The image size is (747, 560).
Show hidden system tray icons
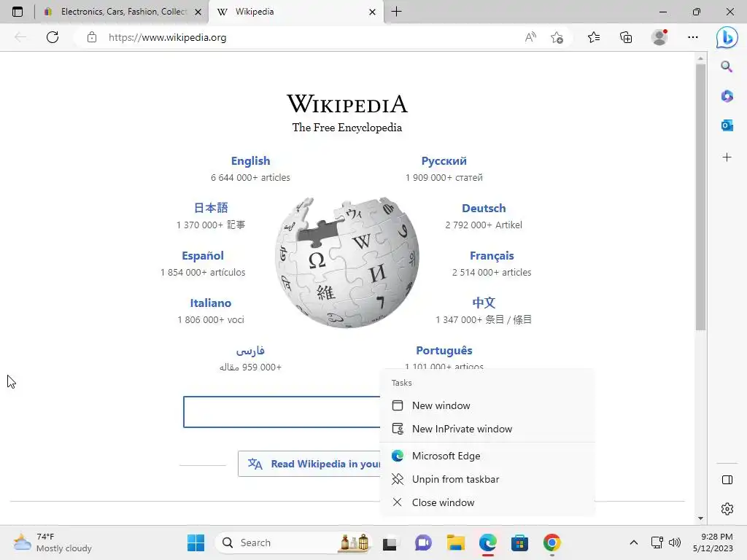[x=634, y=542]
